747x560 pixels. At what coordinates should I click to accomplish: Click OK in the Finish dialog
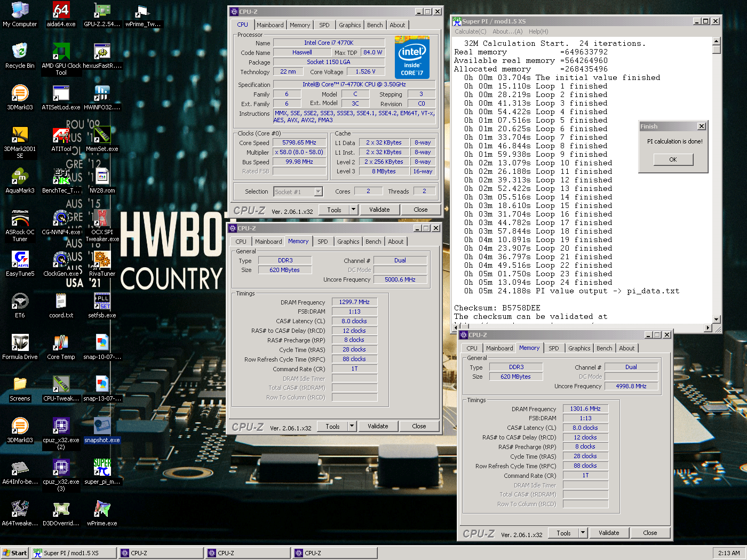[x=673, y=159]
